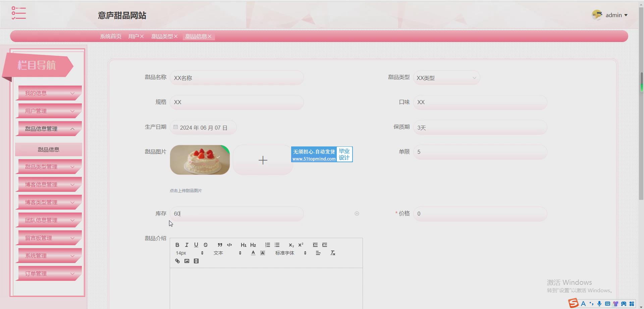Insert a video into the editor
644x309 pixels.
pos(196,261)
